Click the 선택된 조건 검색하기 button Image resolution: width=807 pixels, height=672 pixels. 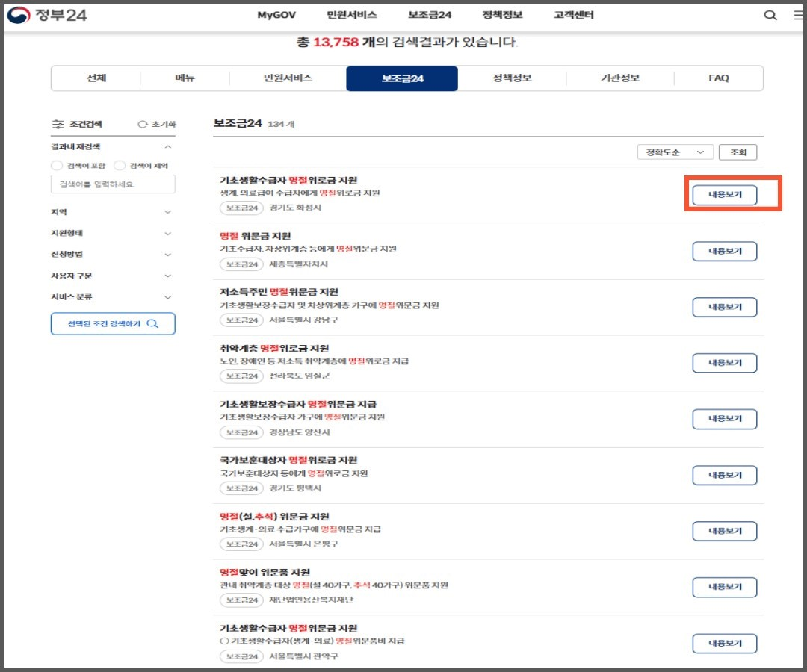(113, 324)
